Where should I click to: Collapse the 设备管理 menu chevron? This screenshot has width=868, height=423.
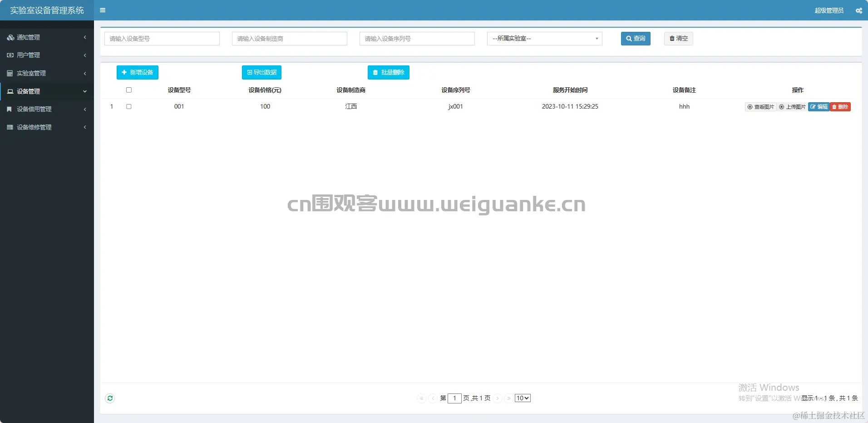coord(85,91)
